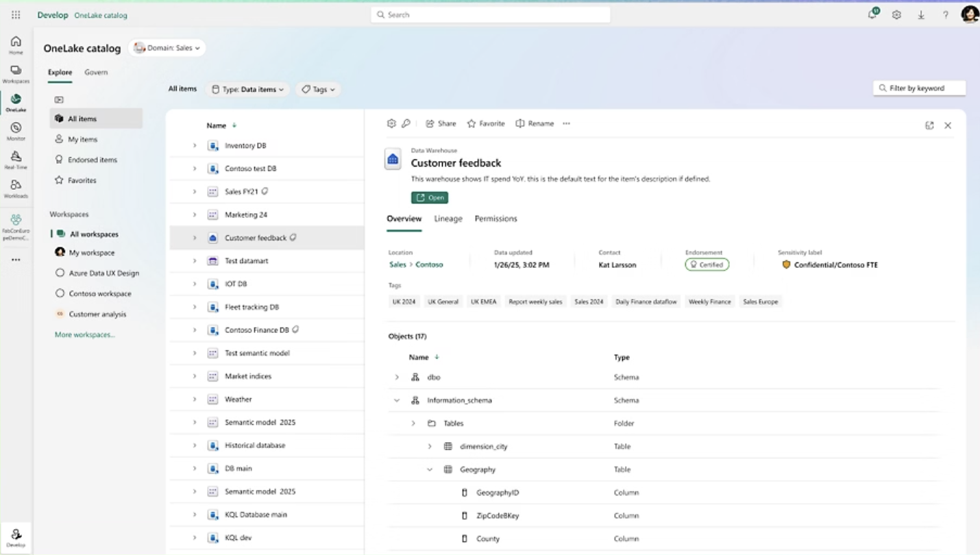Open Monitor in the left rail

[x=16, y=132]
